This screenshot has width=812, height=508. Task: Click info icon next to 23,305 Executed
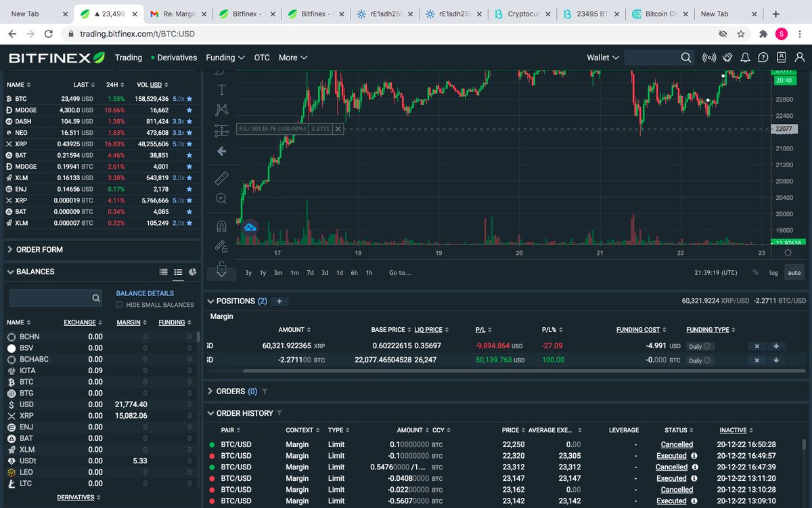coord(694,456)
